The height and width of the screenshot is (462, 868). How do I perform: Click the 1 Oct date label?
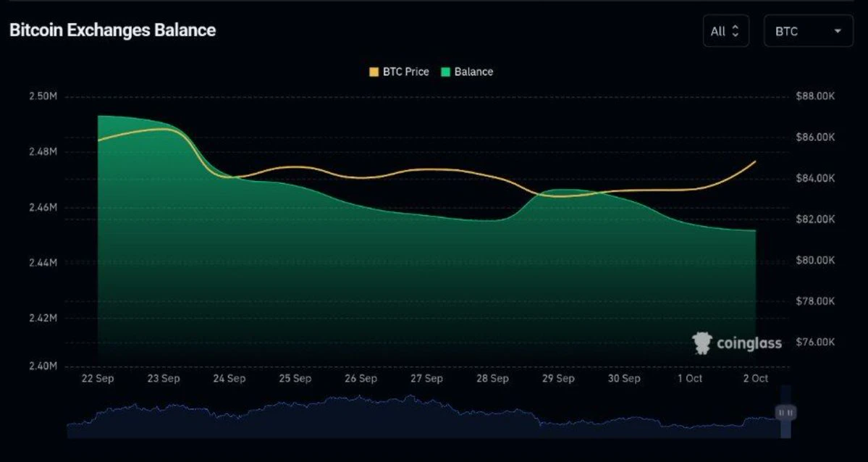[x=690, y=378]
